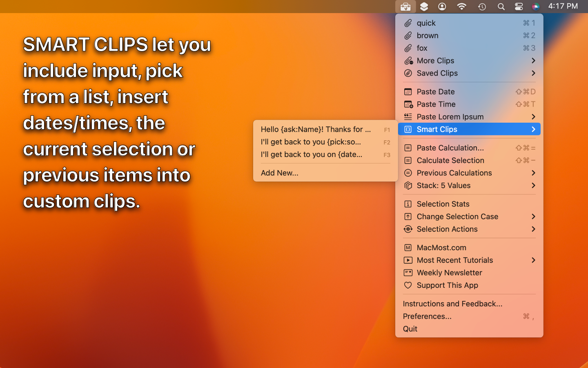Click the Stack cube icon
This screenshot has width=588, height=368.
pyautogui.click(x=408, y=186)
